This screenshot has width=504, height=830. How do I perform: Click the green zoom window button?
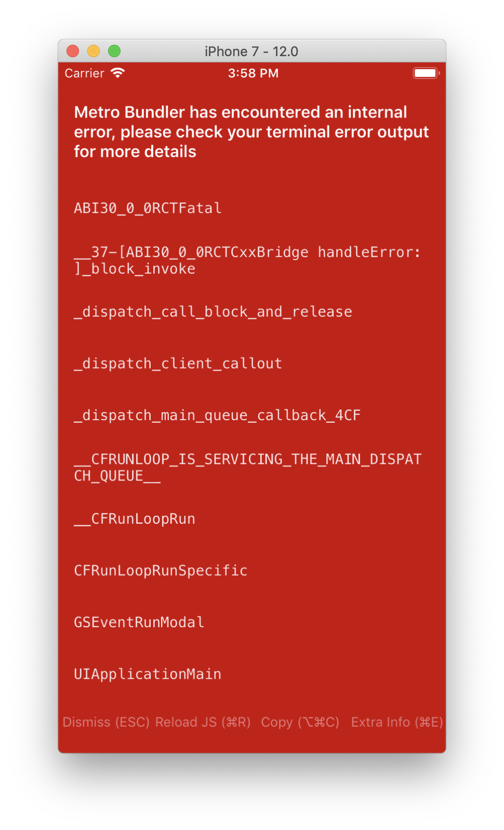pyautogui.click(x=114, y=51)
